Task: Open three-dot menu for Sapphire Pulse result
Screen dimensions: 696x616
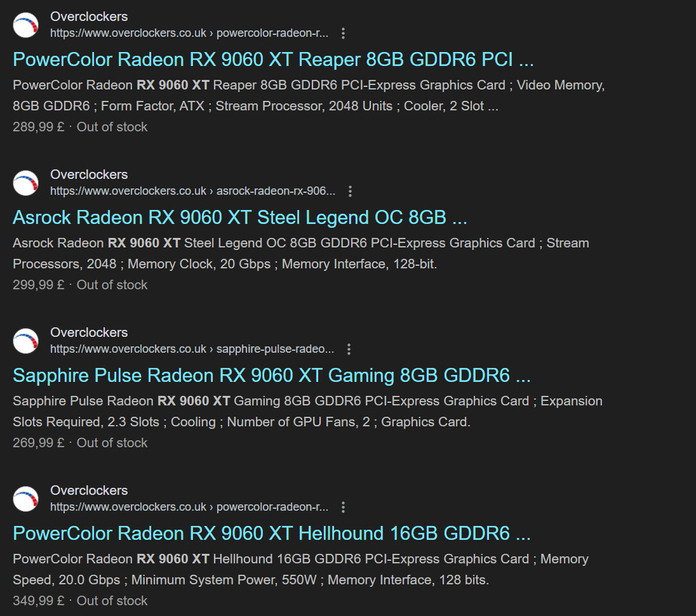Action: click(x=349, y=349)
